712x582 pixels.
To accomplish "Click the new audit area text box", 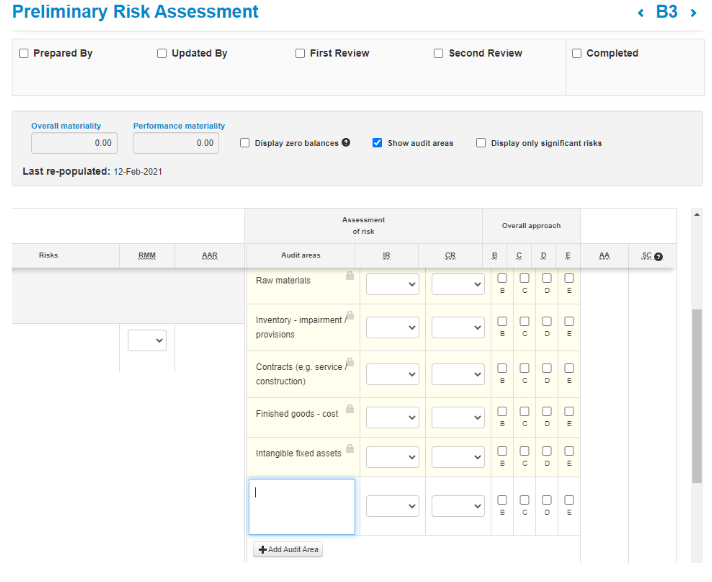I will (x=301, y=507).
